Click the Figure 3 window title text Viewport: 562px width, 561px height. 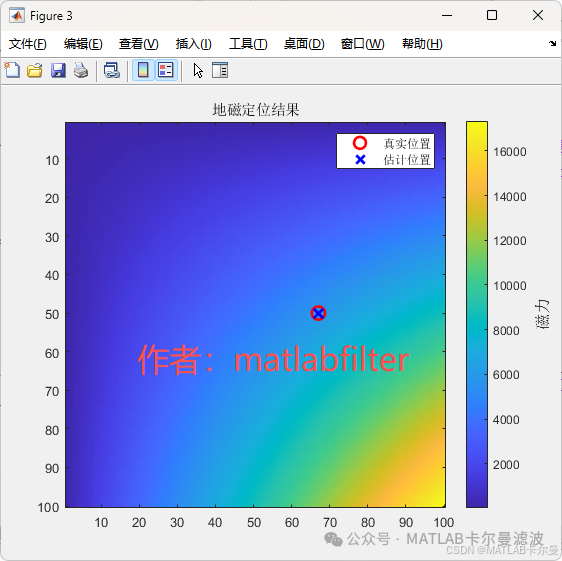click(x=51, y=16)
